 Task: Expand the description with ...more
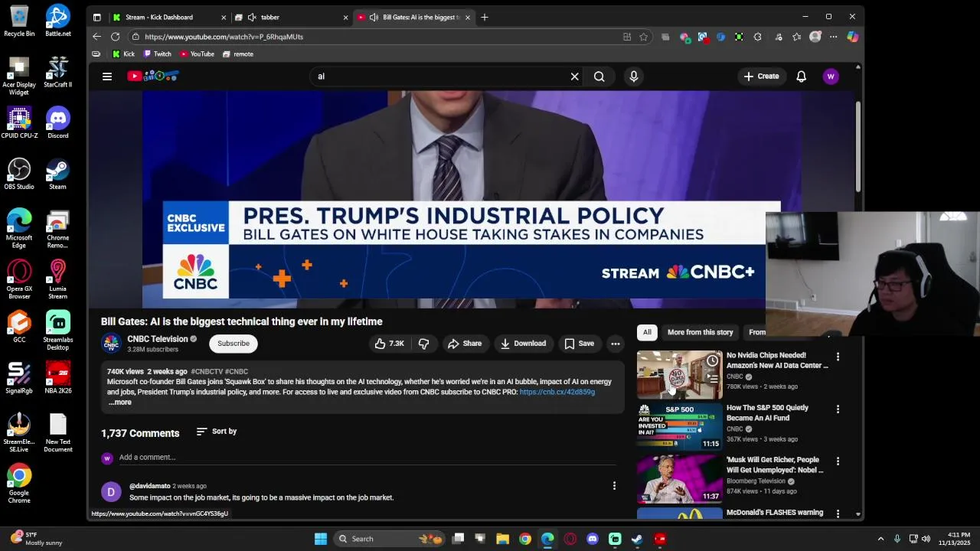120,403
